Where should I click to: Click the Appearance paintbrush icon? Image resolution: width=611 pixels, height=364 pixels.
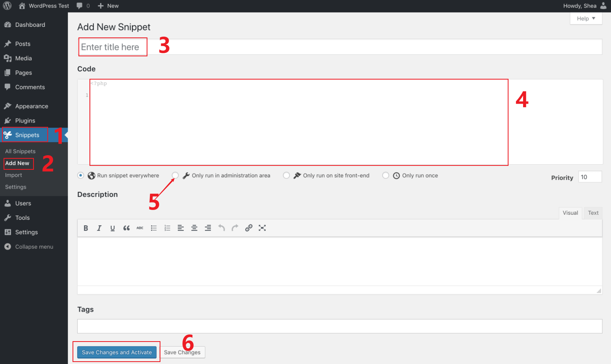pyautogui.click(x=7, y=106)
